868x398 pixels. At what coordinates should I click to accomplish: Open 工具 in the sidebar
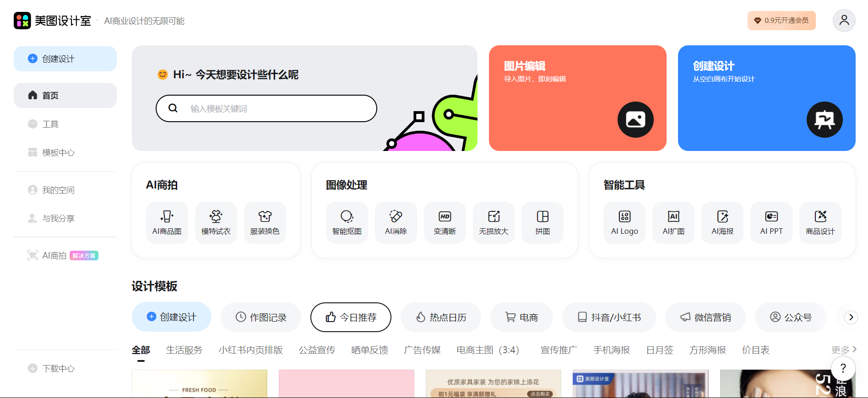click(65, 124)
